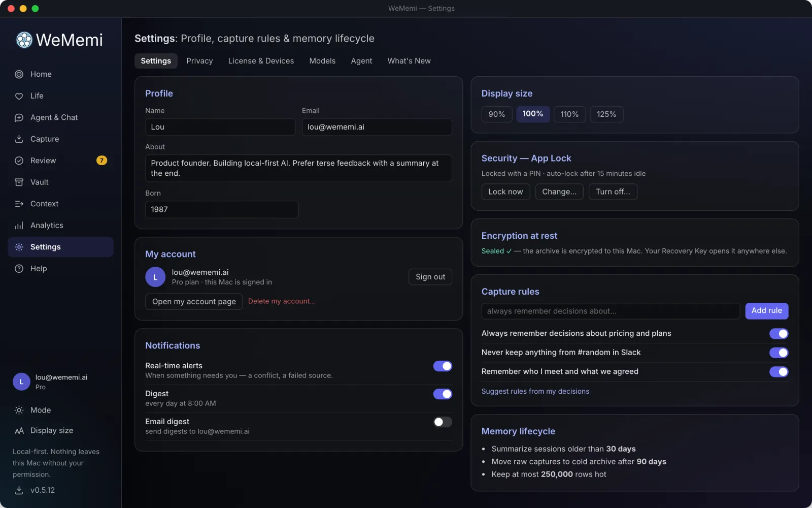Click the Context arrow-list icon
The image size is (812, 508).
pos(19,204)
